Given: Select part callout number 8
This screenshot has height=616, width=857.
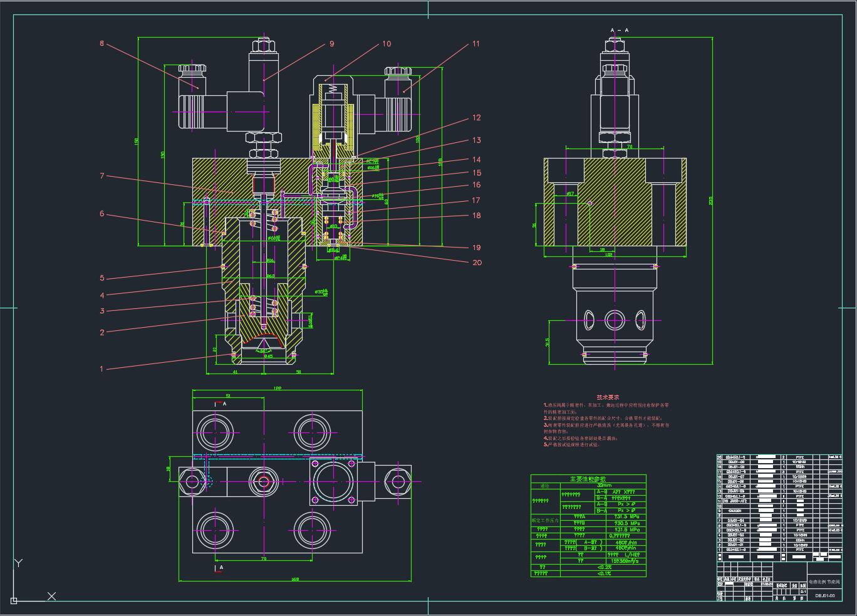Looking at the screenshot, I should pyautogui.click(x=101, y=44).
